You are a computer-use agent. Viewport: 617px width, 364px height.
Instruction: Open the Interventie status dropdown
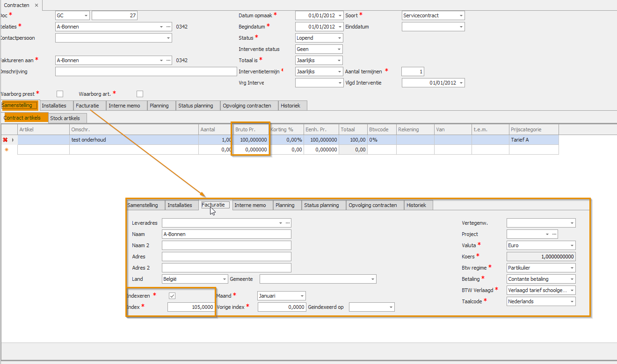tap(339, 49)
